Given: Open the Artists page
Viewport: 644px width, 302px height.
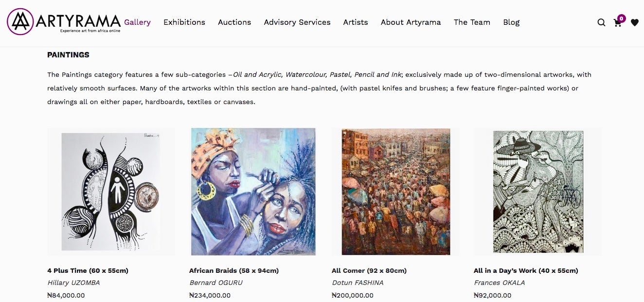Looking at the screenshot, I should (356, 22).
